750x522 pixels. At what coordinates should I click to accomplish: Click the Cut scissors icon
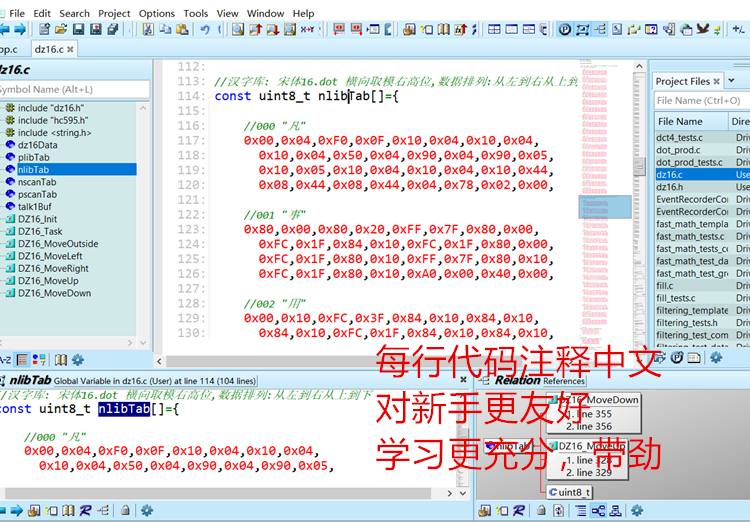[148, 30]
